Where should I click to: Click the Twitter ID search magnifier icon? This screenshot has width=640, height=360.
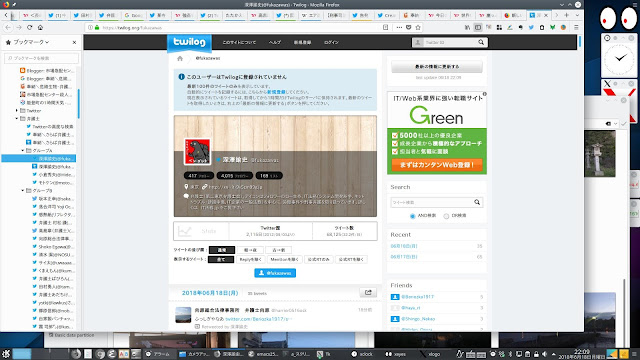(481, 42)
